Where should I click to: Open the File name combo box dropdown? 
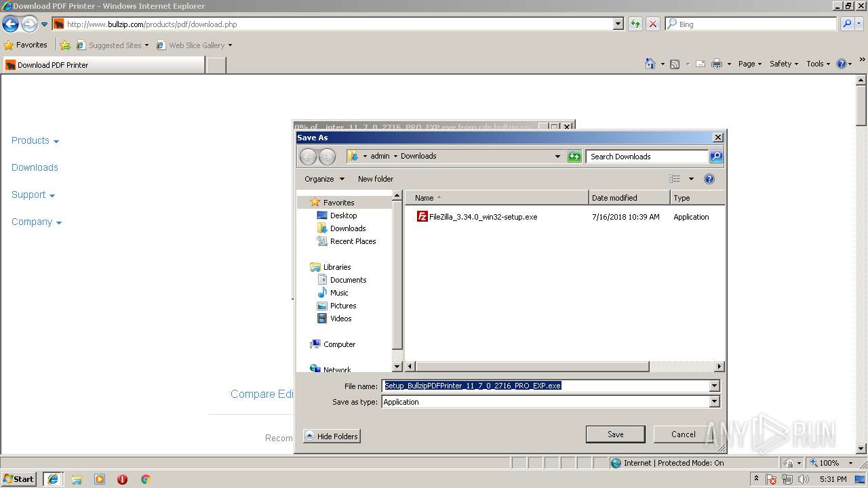714,386
